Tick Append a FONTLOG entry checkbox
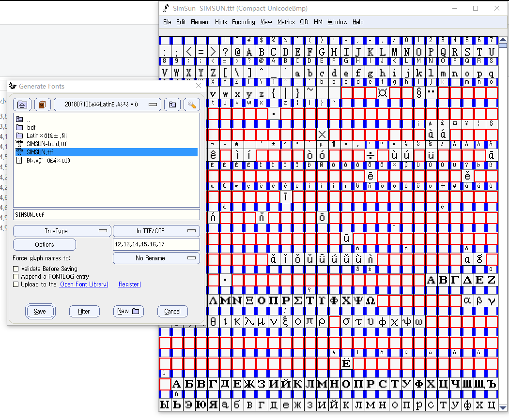 tap(15, 277)
